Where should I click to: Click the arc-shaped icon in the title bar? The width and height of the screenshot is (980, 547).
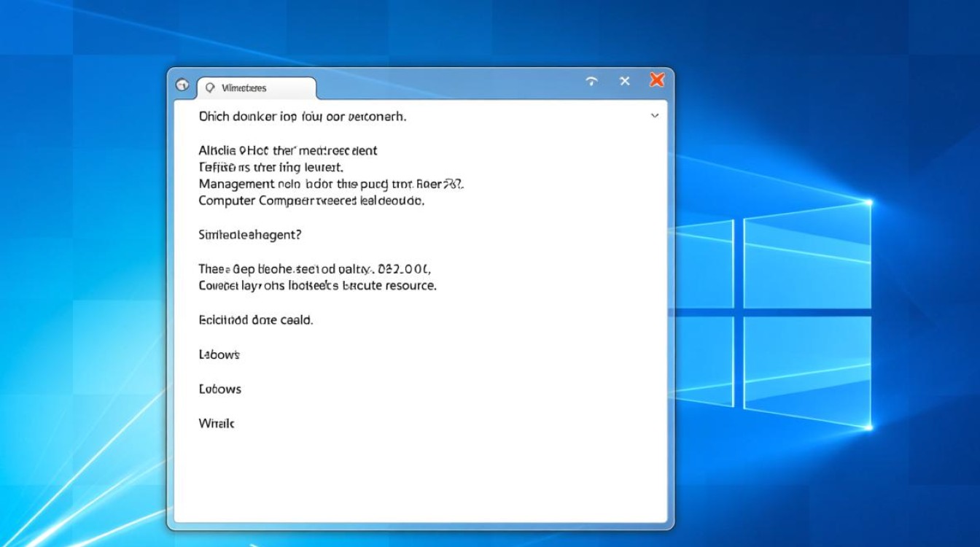click(x=591, y=81)
